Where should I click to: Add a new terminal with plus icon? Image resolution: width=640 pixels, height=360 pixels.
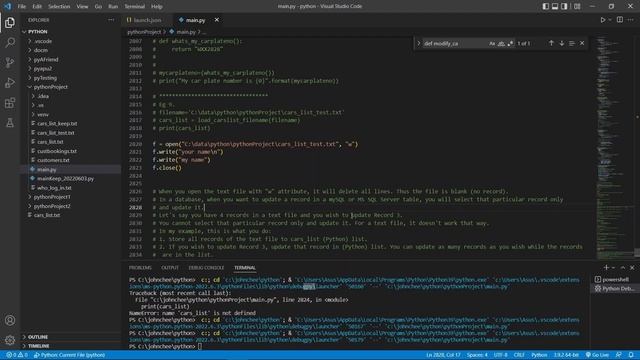[x=606, y=267]
